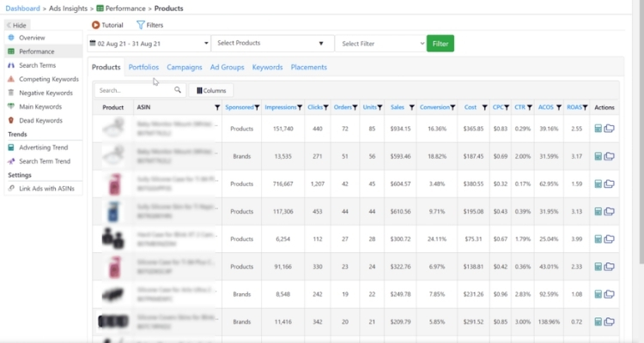The image size is (644, 343).
Task: Click the Clicks column filter icon
Action: click(325, 107)
